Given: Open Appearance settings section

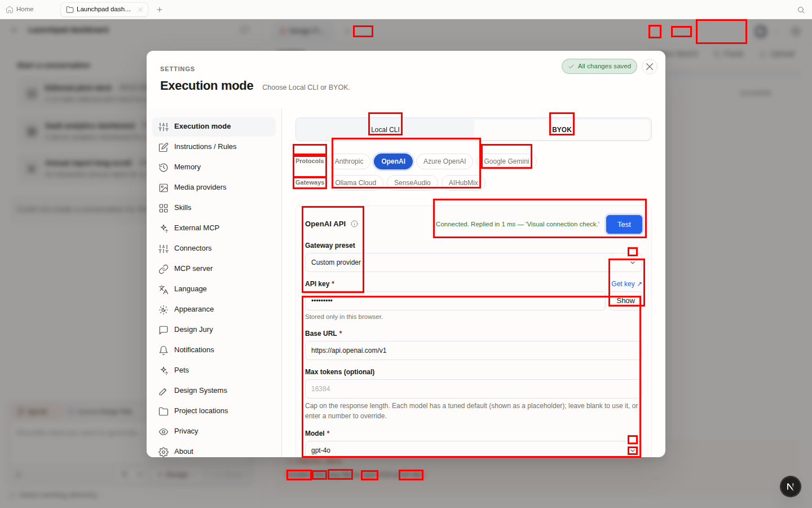Looking at the screenshot, I should [x=214, y=309].
